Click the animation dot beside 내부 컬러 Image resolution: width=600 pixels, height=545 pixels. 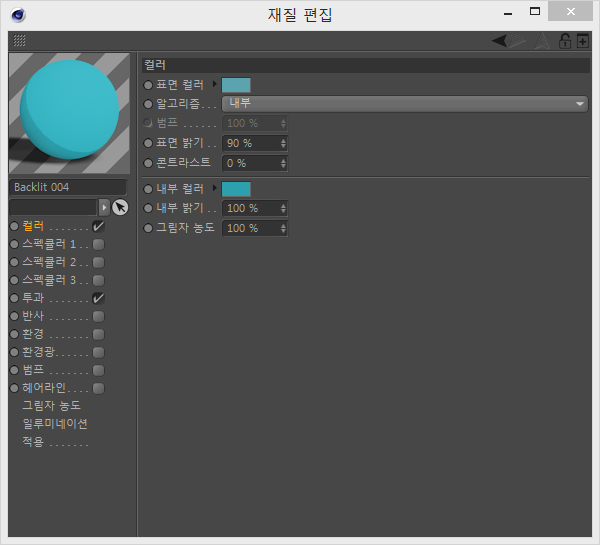point(148,189)
